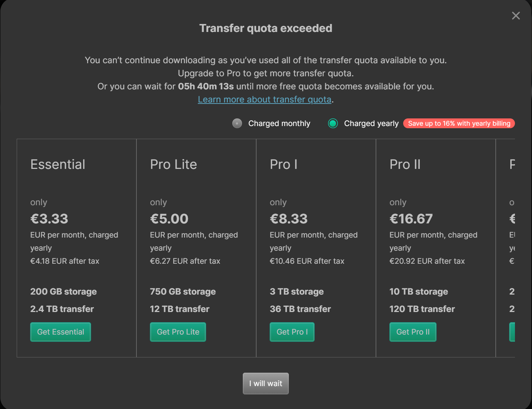Click the red yearly billing savings badge
532x409 pixels.
459,123
